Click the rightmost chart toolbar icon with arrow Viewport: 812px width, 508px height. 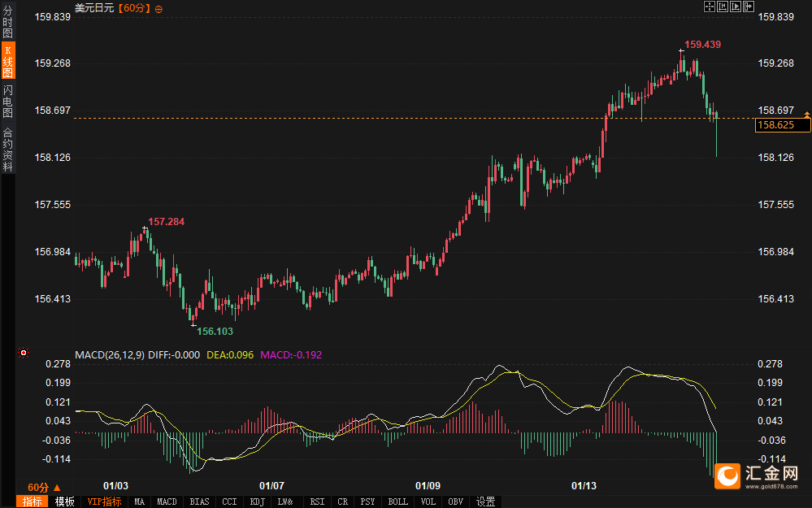click(748, 7)
